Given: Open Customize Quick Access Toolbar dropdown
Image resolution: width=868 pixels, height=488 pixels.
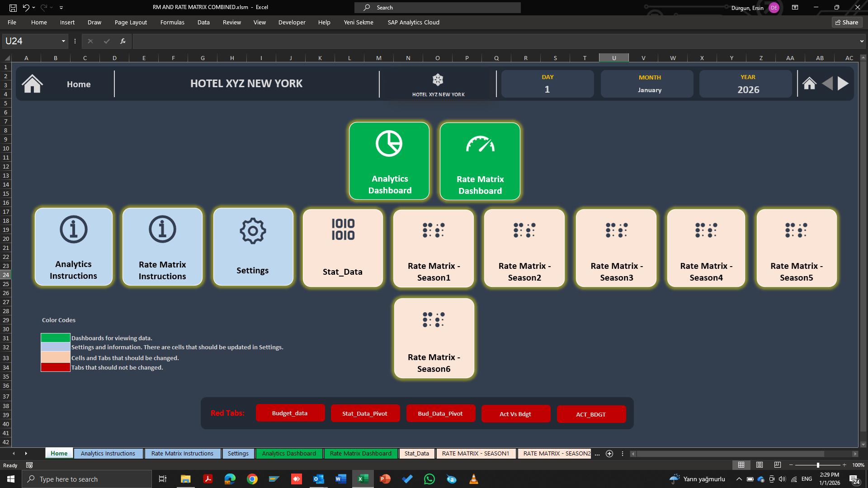Looking at the screenshot, I should click(61, 8).
